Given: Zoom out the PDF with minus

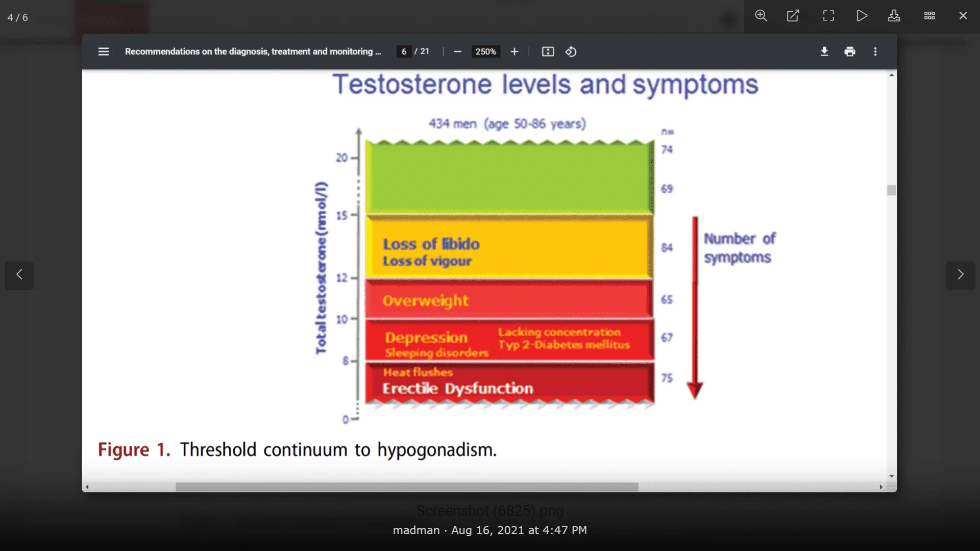Looking at the screenshot, I should [x=457, y=52].
